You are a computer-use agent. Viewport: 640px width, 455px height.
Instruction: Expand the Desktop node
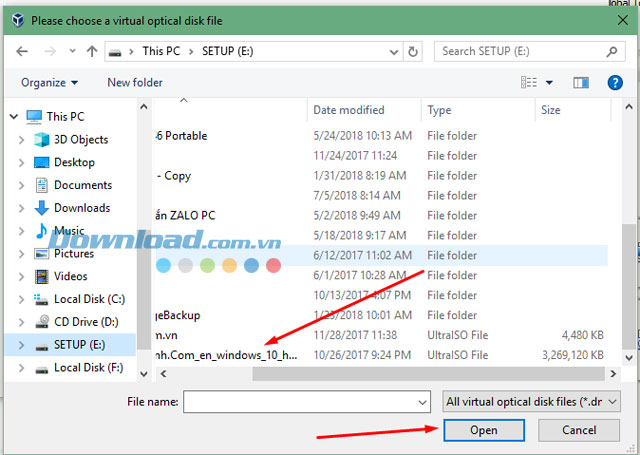pos(21,163)
